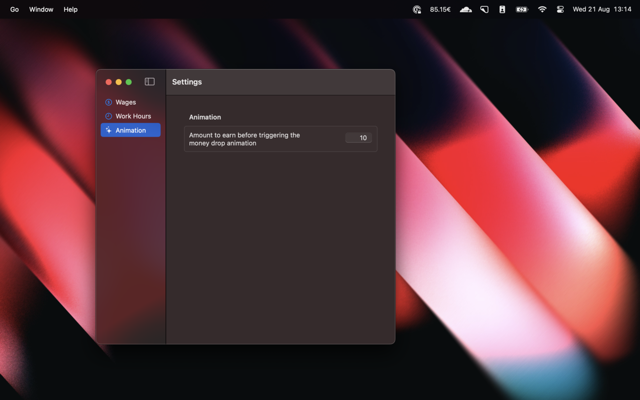Open the Help menu
640x400 pixels.
click(70, 9)
